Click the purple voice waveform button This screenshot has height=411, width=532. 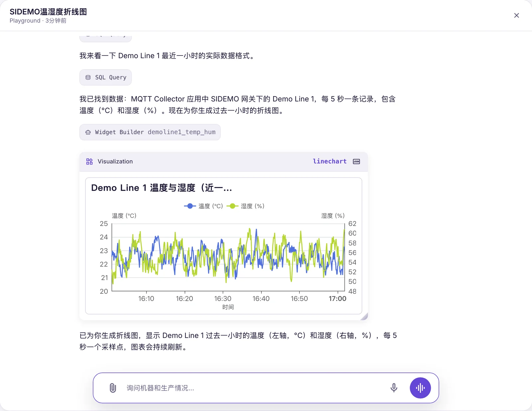420,388
